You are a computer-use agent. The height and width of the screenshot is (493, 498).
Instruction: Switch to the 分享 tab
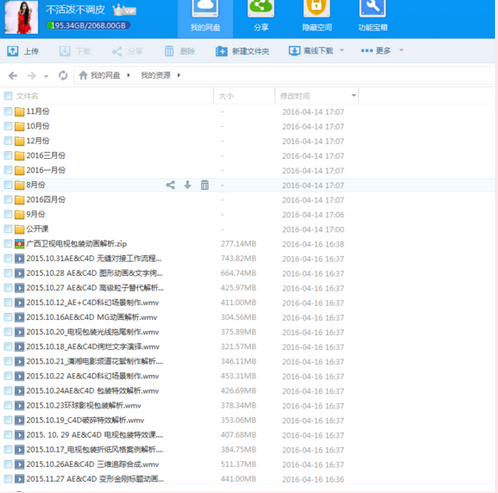261,18
